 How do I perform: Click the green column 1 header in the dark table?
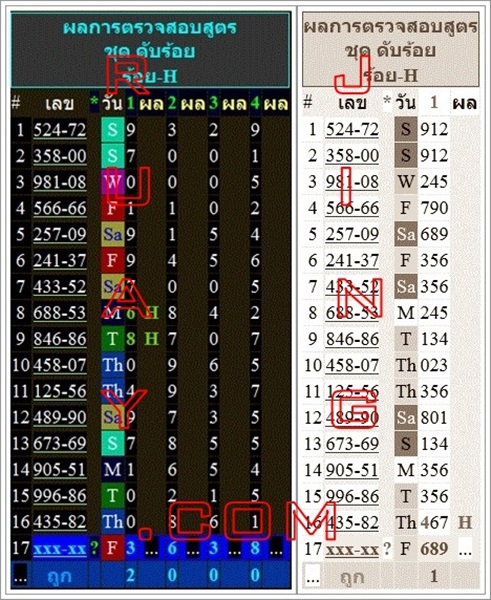pyautogui.click(x=131, y=103)
